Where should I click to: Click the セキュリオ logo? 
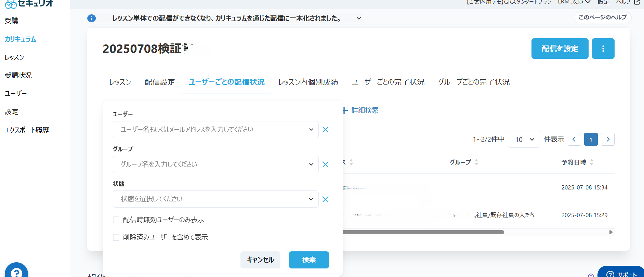pos(29,3)
